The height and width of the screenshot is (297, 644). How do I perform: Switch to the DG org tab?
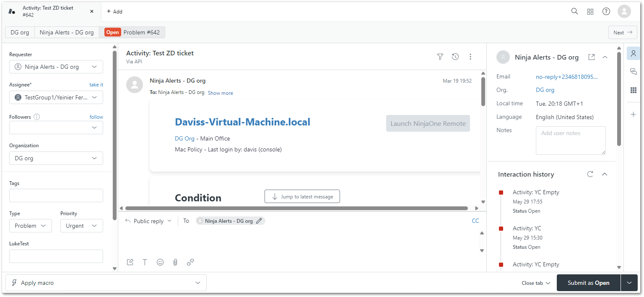[20, 32]
